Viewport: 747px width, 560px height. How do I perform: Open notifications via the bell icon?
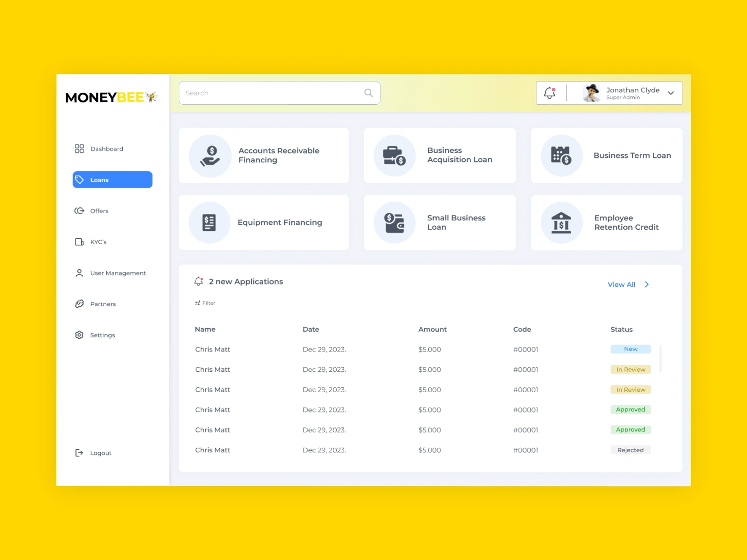point(550,93)
